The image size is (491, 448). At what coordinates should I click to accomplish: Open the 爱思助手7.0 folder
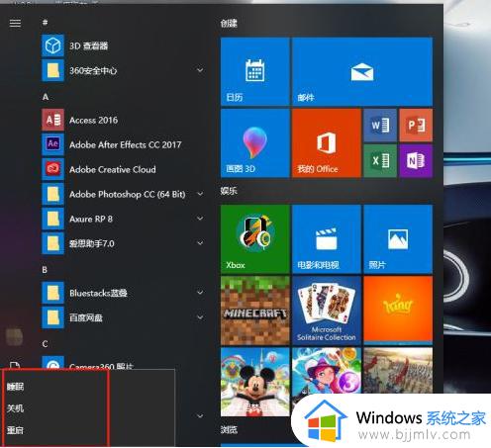click(123, 243)
